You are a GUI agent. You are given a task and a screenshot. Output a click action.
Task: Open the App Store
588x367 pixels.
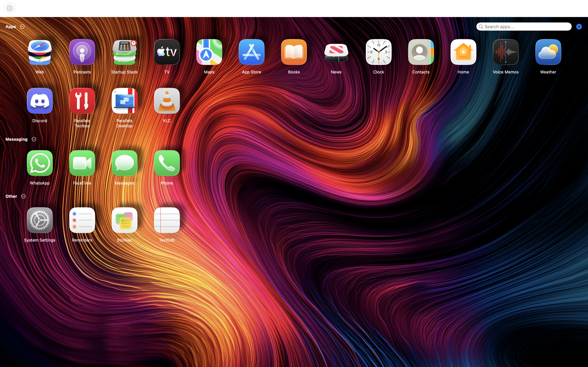coord(251,52)
